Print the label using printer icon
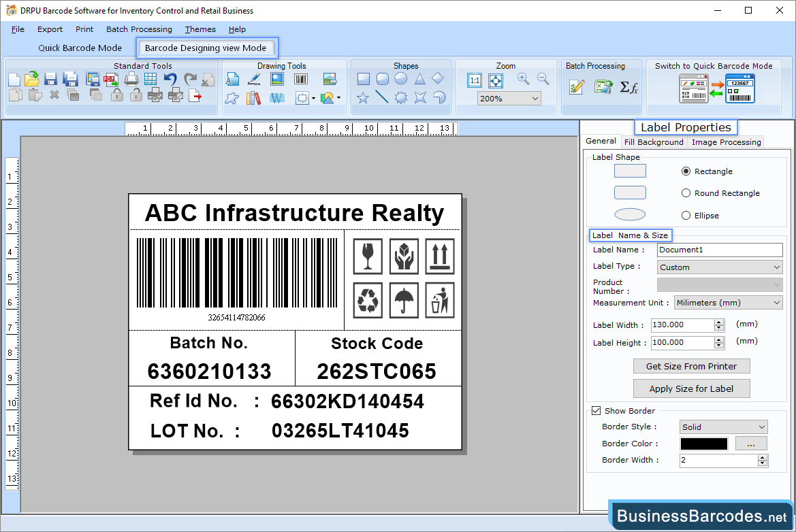 (x=131, y=79)
